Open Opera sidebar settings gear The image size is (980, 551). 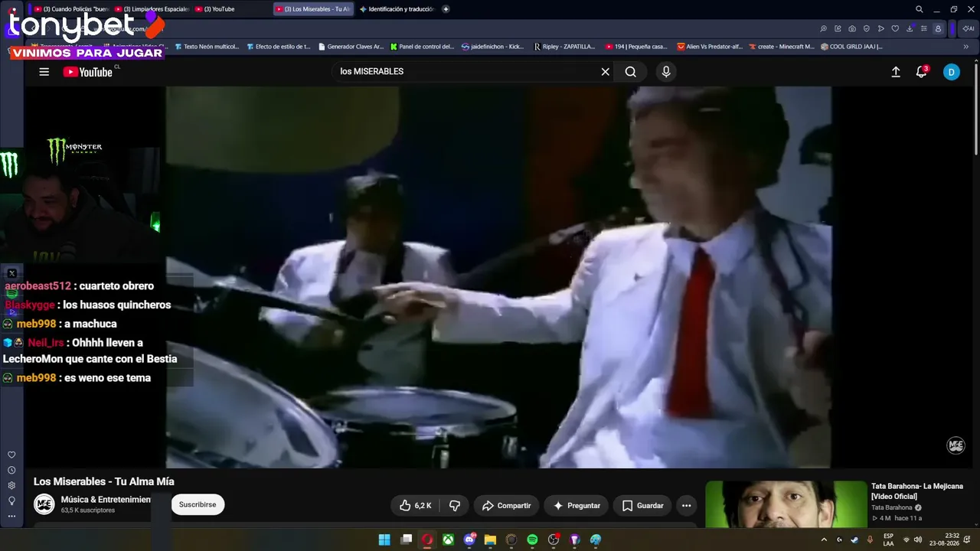(11, 486)
